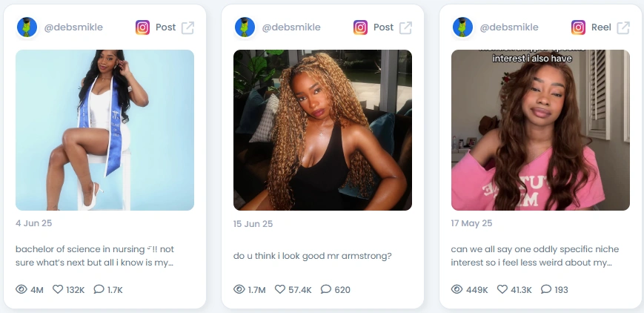644x313 pixels.
Task: Click the heart icon beside 41.3K
Action: pos(502,289)
